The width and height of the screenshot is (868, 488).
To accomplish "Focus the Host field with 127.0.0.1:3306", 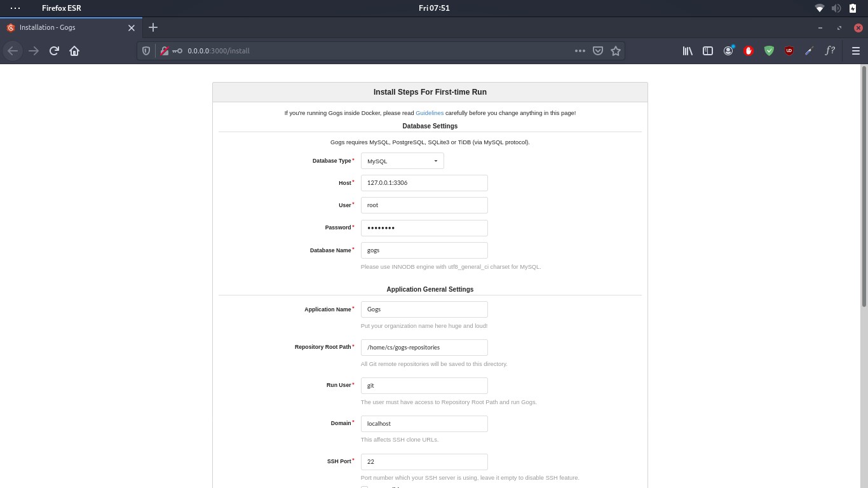I will click(x=424, y=183).
